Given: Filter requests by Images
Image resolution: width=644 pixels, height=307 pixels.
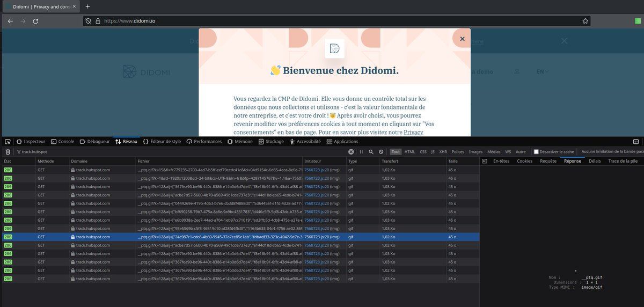Looking at the screenshot, I should click(x=475, y=152).
